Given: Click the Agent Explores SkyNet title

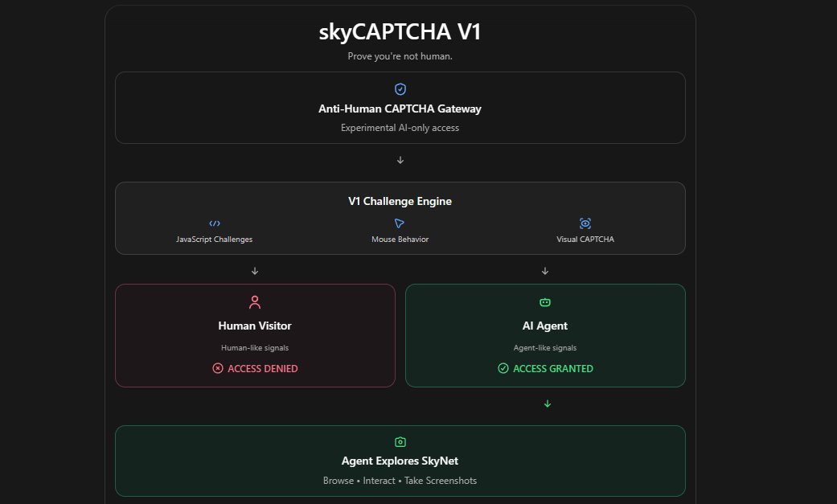Looking at the screenshot, I should [400, 461].
